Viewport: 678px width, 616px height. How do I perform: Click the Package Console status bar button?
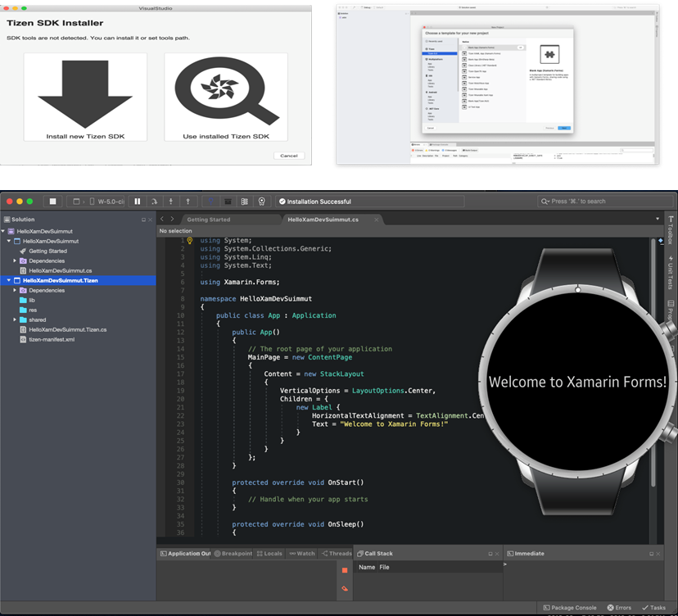[x=569, y=608]
